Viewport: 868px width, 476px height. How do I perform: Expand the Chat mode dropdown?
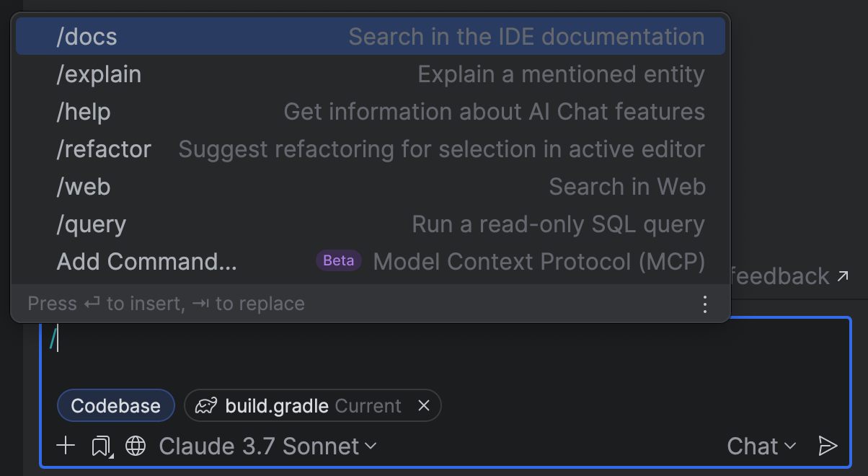pos(761,446)
